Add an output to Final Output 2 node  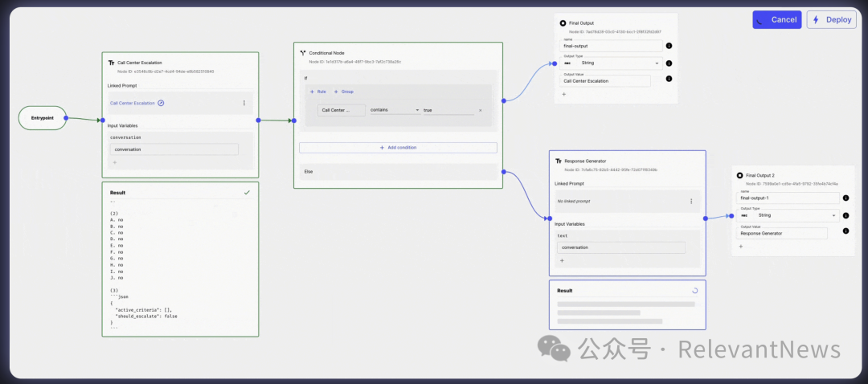[x=741, y=246]
